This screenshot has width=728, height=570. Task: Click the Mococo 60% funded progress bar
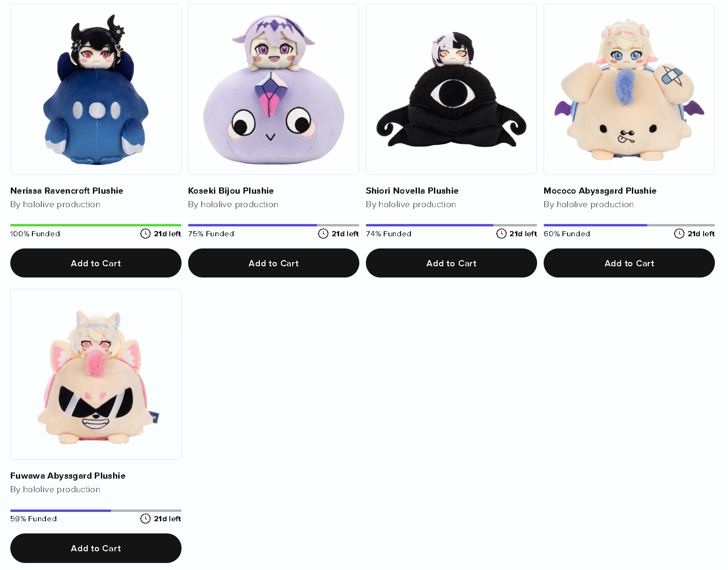pyautogui.click(x=629, y=225)
